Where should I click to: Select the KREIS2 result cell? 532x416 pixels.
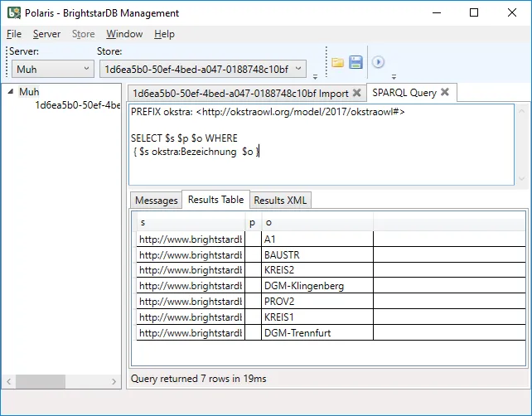click(317, 270)
